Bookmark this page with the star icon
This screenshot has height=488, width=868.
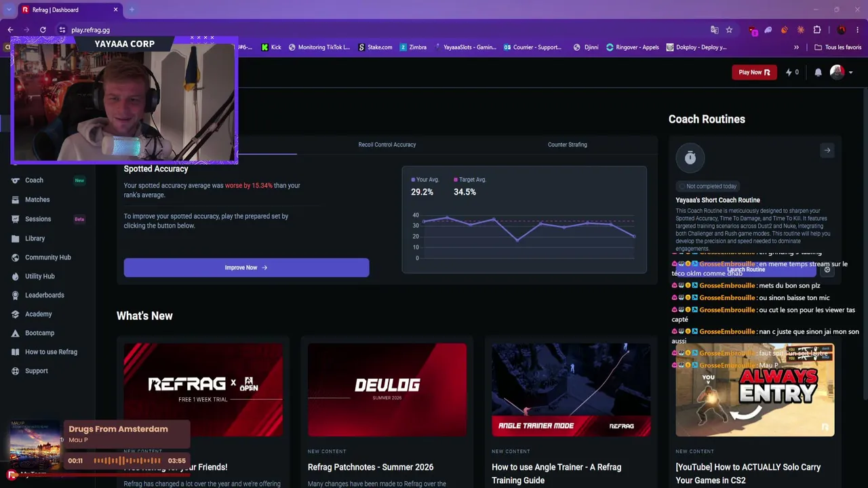click(x=729, y=30)
